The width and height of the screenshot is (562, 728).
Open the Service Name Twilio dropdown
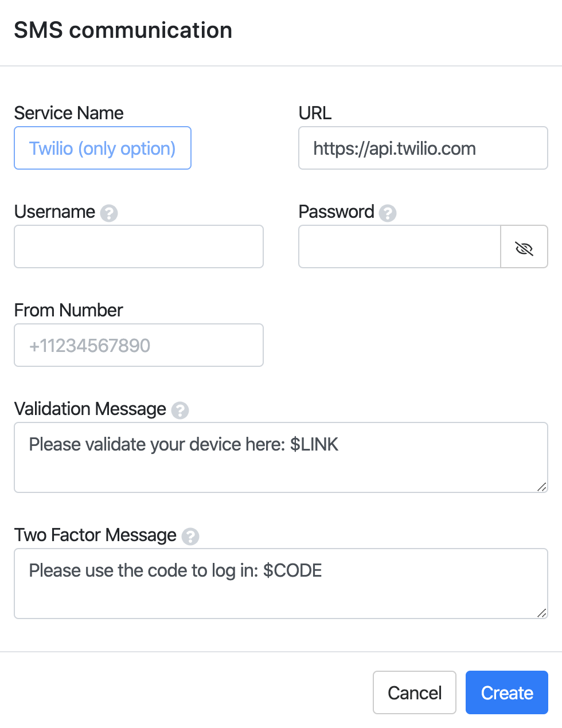tap(103, 148)
